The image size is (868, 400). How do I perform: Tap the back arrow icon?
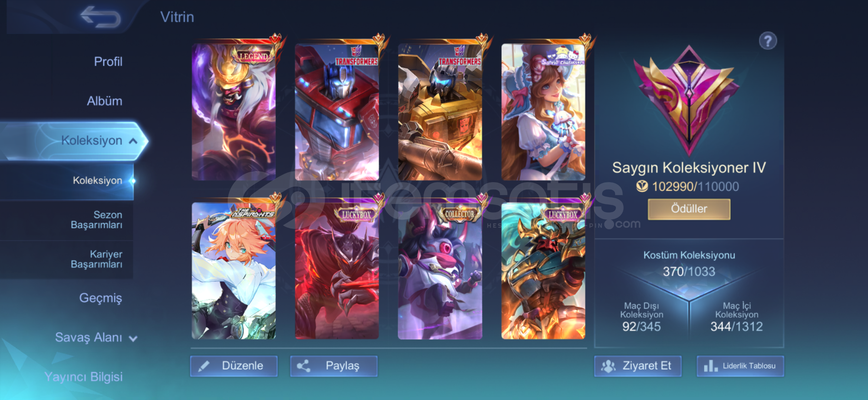click(101, 17)
